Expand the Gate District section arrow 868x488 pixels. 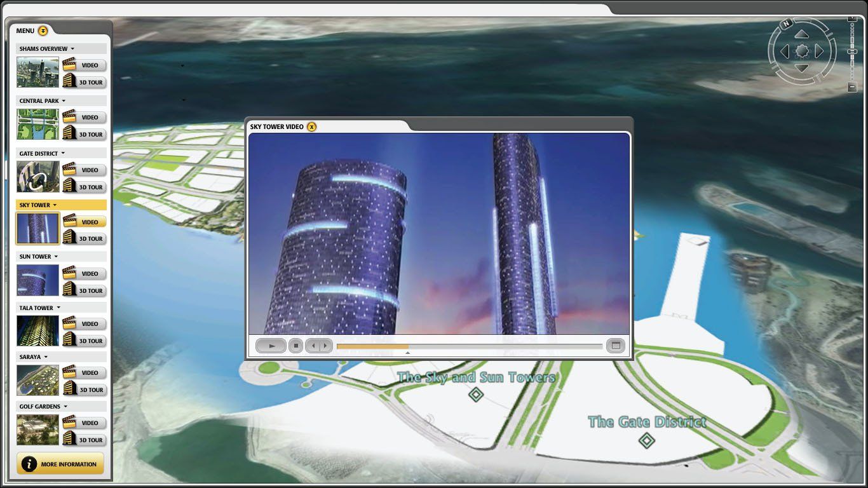click(63, 153)
